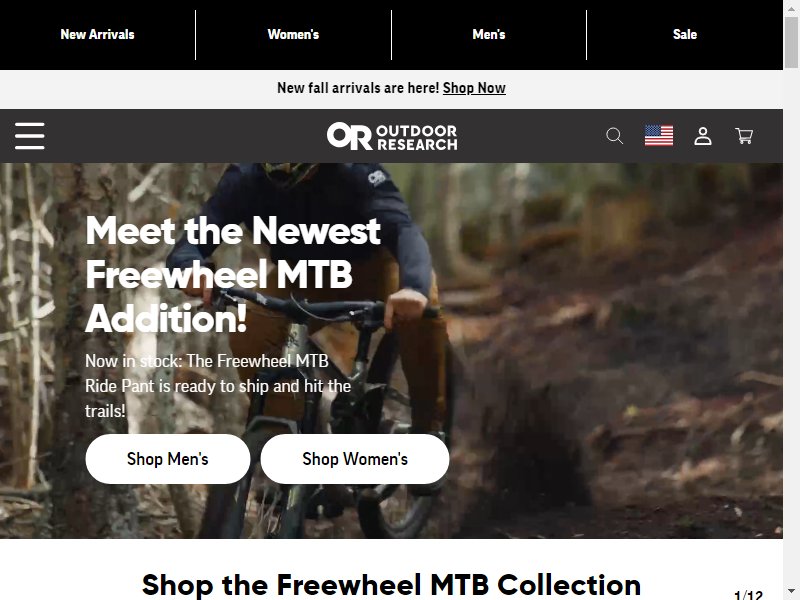Viewport: 800px width, 600px height.
Task: View the shopping cart icon
Action: (744, 136)
